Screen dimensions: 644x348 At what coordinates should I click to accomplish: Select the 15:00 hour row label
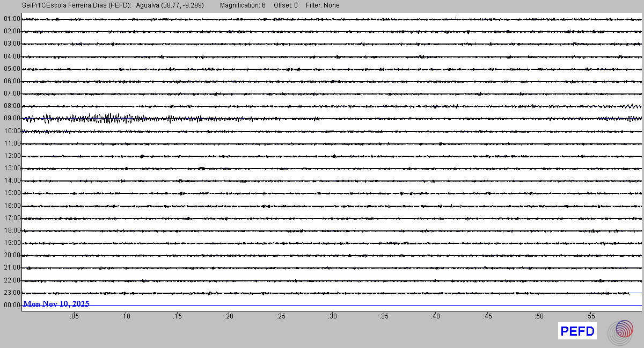[11, 193]
